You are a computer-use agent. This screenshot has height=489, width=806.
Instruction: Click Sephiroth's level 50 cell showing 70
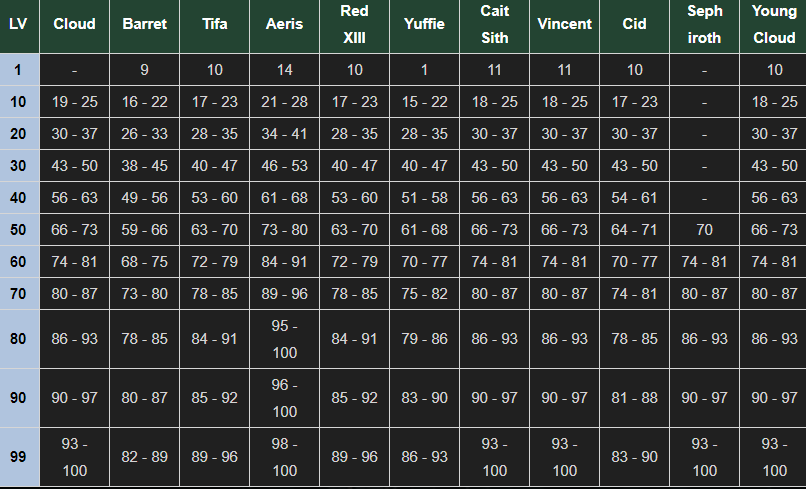(x=705, y=230)
